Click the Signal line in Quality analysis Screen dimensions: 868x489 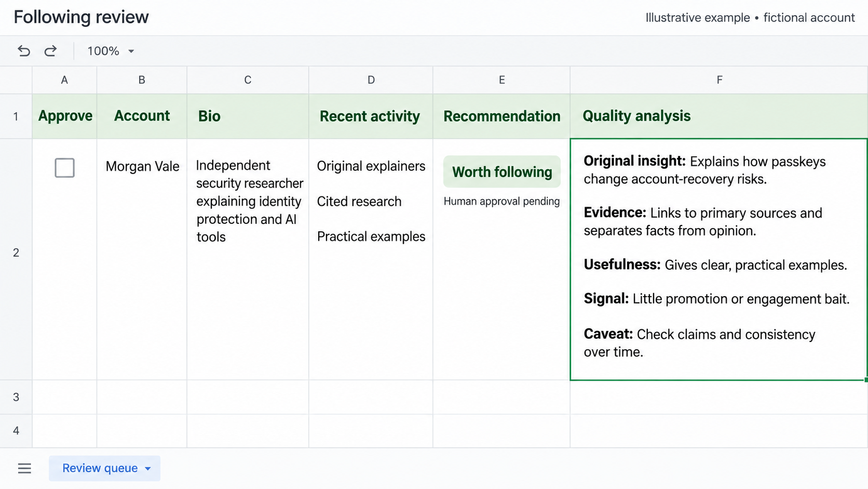click(716, 299)
